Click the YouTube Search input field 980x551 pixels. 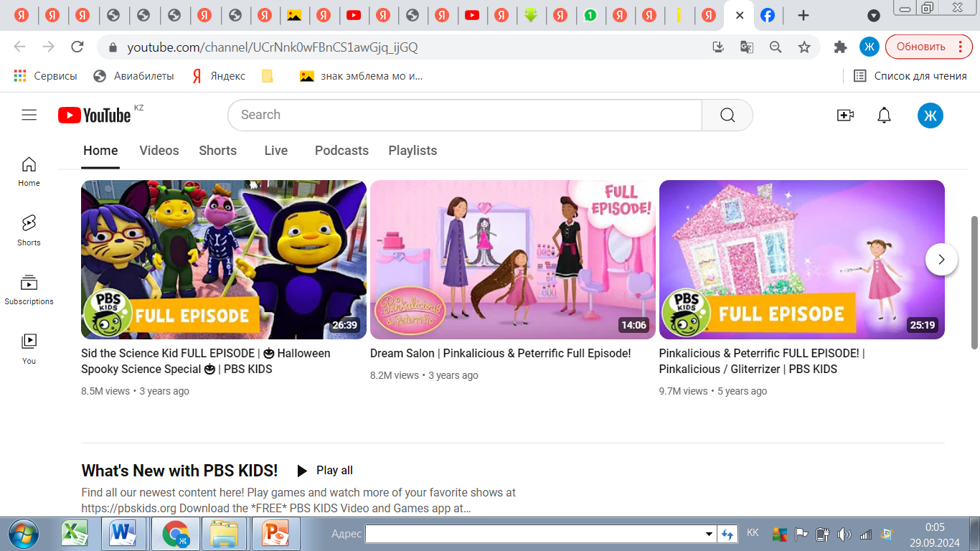(465, 115)
